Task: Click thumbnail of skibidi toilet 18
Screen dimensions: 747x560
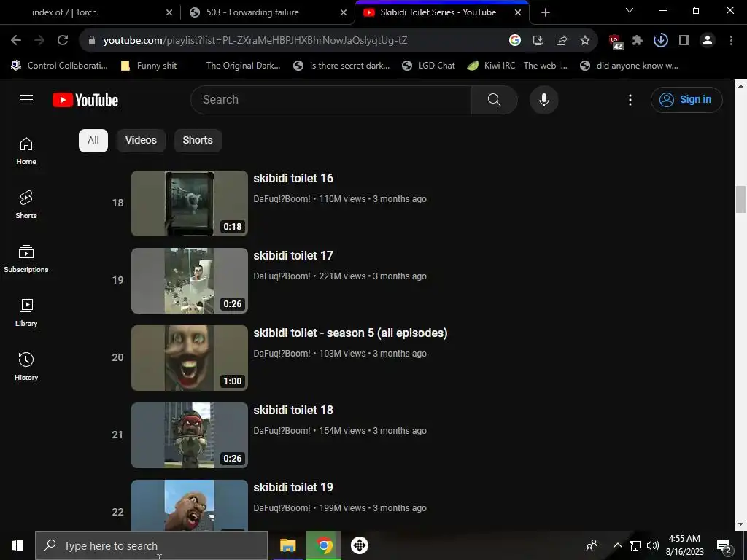Action: tap(190, 435)
